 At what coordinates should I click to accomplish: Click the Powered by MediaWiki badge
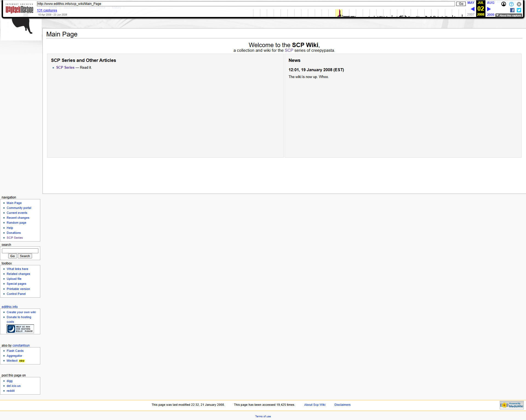click(512, 405)
